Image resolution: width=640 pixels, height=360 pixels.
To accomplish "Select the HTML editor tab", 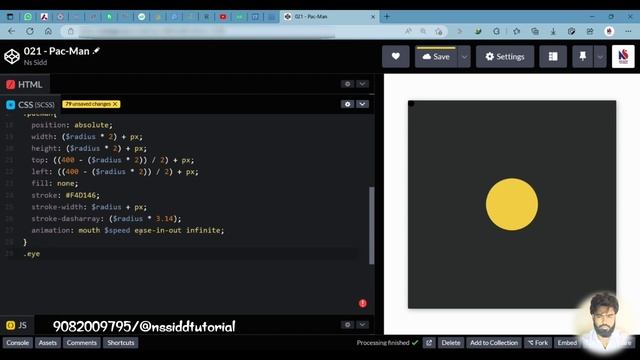I will pyautogui.click(x=24, y=84).
